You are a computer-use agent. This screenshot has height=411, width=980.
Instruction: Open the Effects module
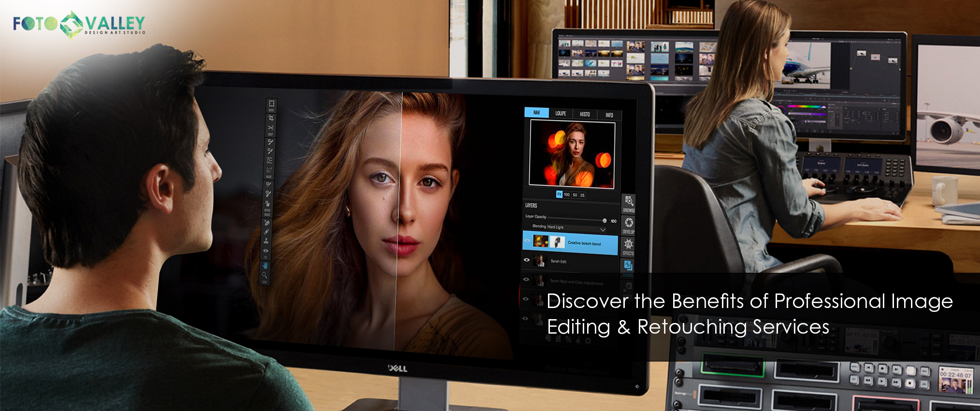[628, 247]
